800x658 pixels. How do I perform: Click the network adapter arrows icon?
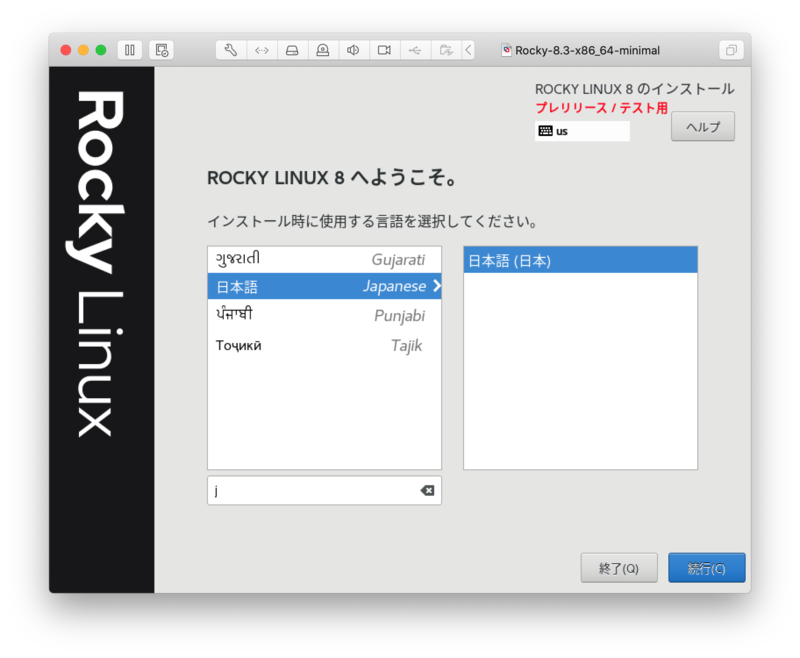tap(262, 50)
